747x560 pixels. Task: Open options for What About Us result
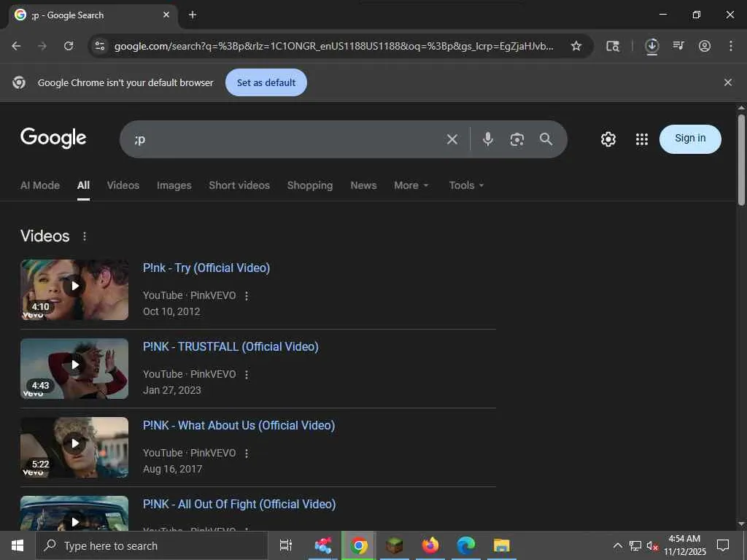point(247,454)
